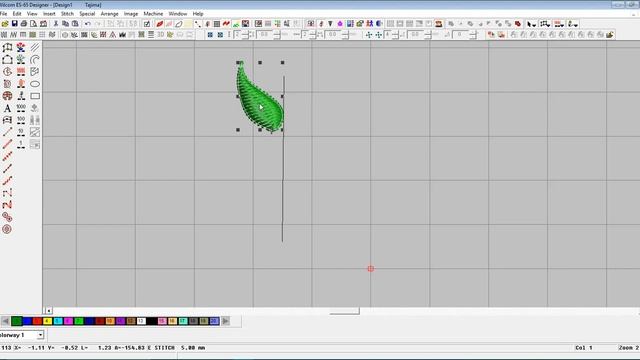Select the red color swatch
The image size is (640, 360).
pyautogui.click(x=37, y=321)
